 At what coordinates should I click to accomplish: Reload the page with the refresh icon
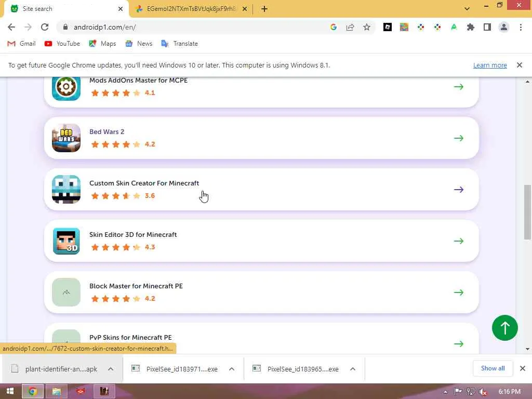click(45, 27)
